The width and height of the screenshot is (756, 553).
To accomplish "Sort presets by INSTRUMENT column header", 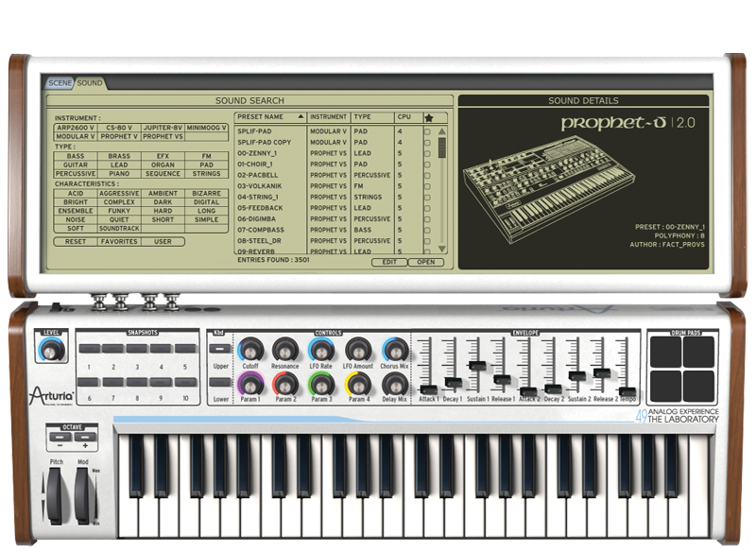I will pyautogui.click(x=328, y=117).
